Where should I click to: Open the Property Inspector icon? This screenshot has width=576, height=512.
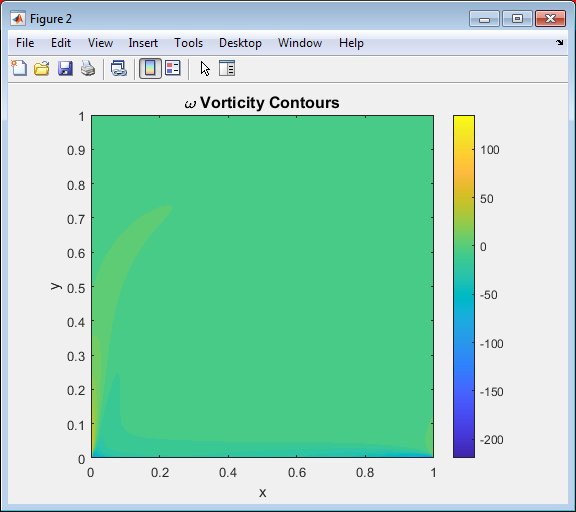[227, 68]
